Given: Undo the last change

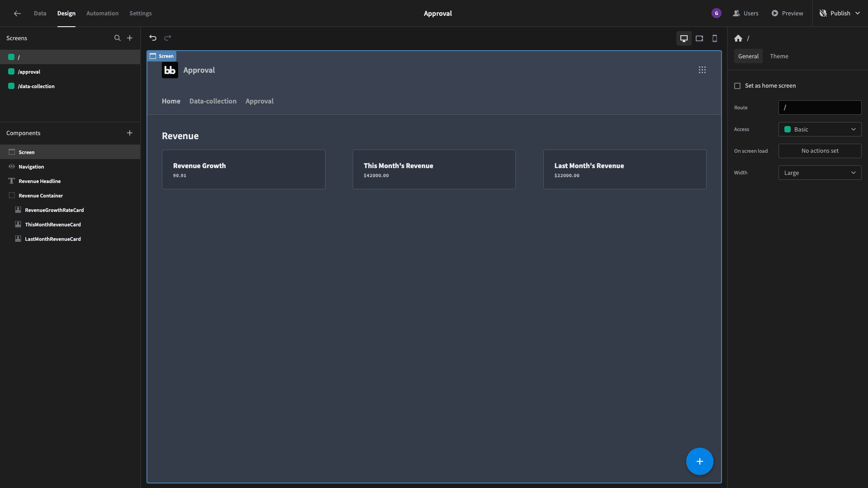Looking at the screenshot, I should [x=153, y=38].
